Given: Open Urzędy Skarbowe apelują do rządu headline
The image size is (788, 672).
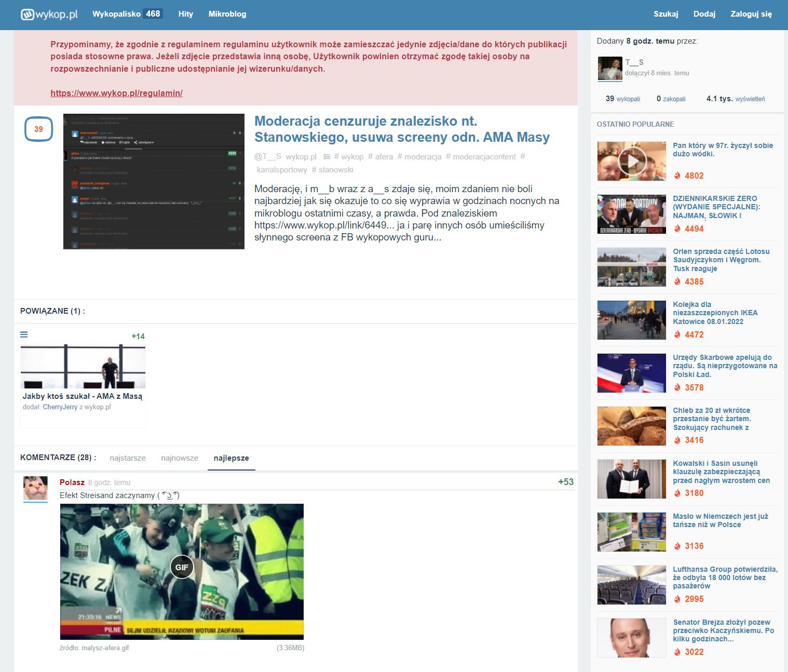Looking at the screenshot, I should pyautogui.click(x=725, y=366).
